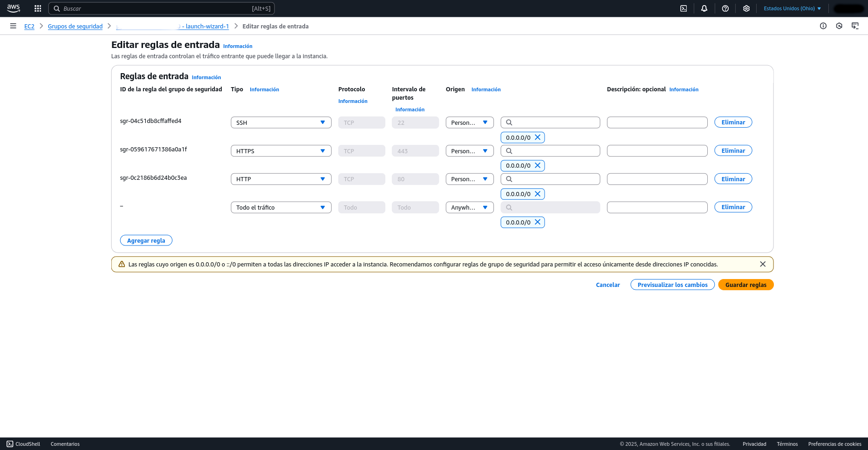Open launch-wizard-1 breadcrumb link

tap(172, 27)
